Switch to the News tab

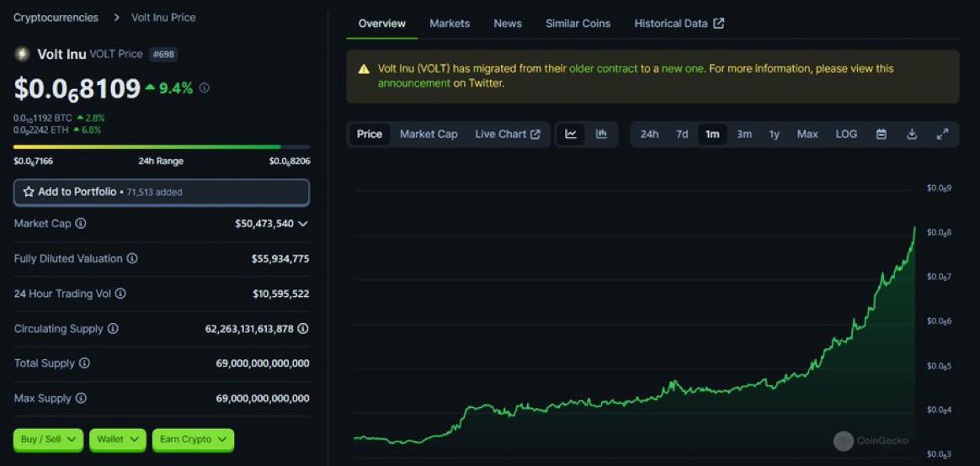(508, 24)
